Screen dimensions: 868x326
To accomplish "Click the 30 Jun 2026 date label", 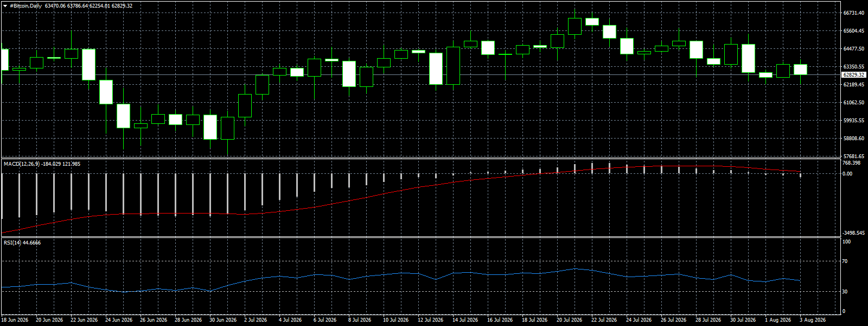I will [223, 320].
